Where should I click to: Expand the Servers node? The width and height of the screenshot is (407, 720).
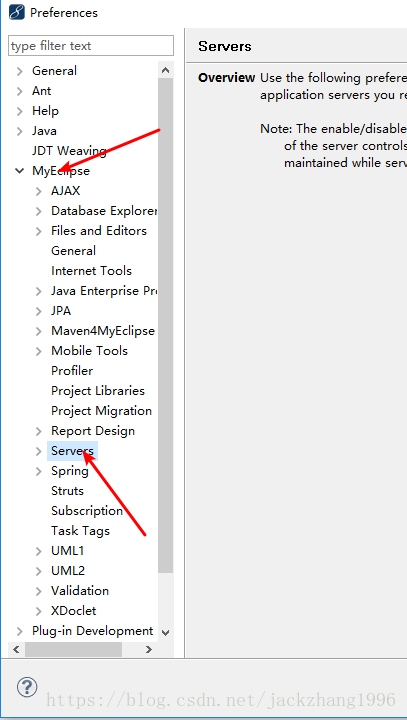click(39, 451)
